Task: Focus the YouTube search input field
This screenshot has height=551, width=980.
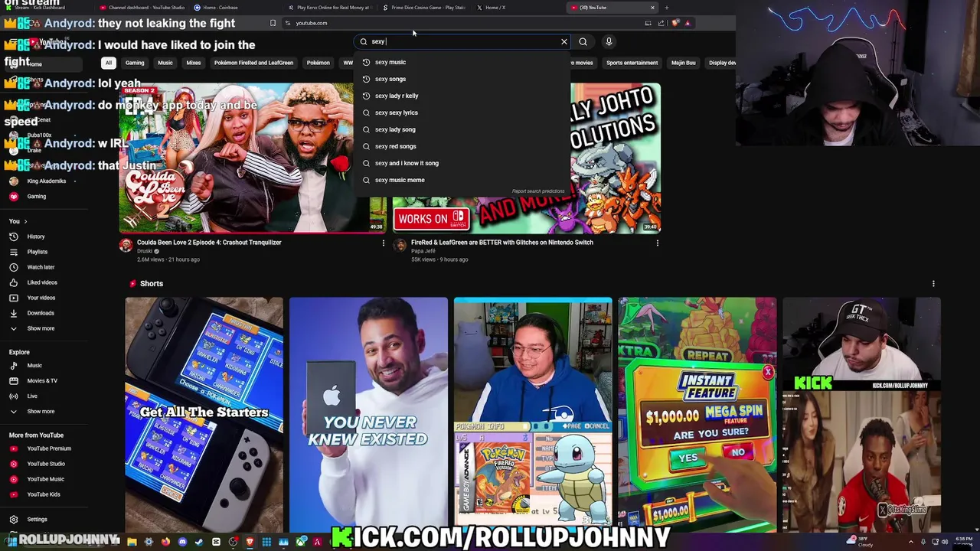Action: (x=463, y=41)
